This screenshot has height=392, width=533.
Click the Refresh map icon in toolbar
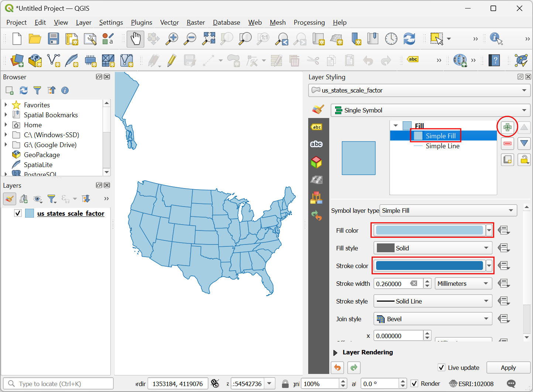[409, 39]
